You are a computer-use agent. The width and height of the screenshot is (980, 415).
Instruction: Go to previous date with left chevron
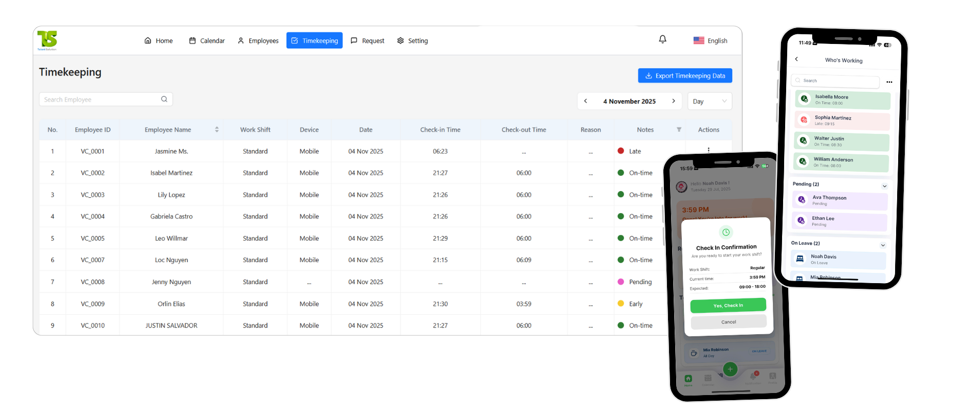pos(586,101)
